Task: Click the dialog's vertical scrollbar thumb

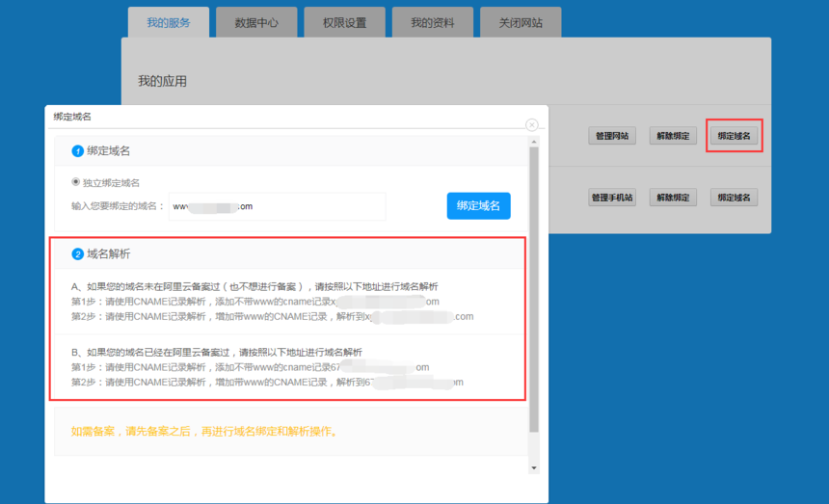Action: tap(534, 289)
